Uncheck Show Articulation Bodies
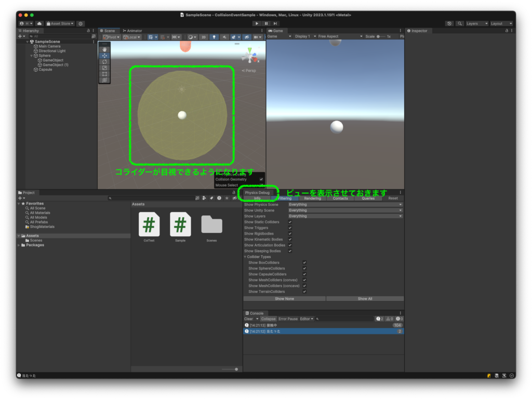The width and height of the screenshot is (532, 400). (290, 245)
